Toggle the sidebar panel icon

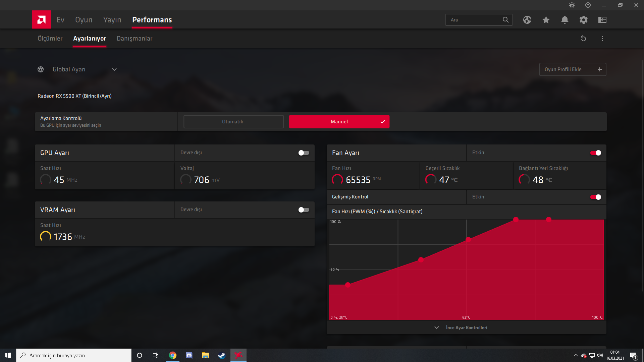point(602,20)
